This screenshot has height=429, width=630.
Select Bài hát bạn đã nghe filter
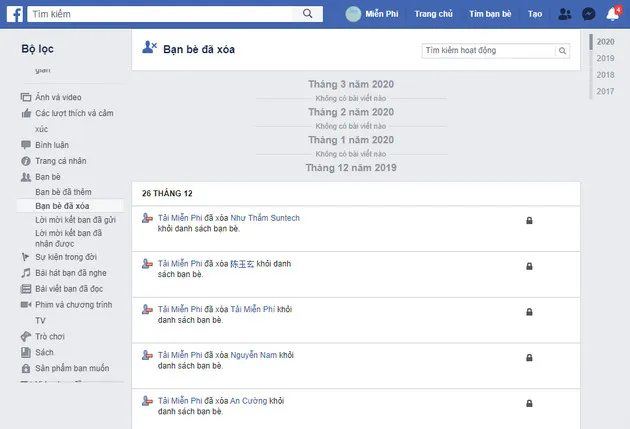click(x=71, y=273)
